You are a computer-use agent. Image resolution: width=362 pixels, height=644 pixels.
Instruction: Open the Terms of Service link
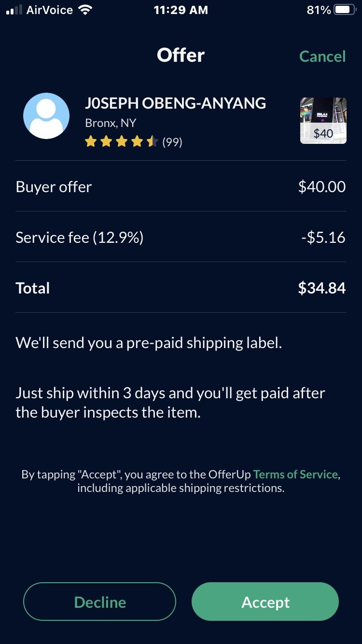tap(295, 474)
